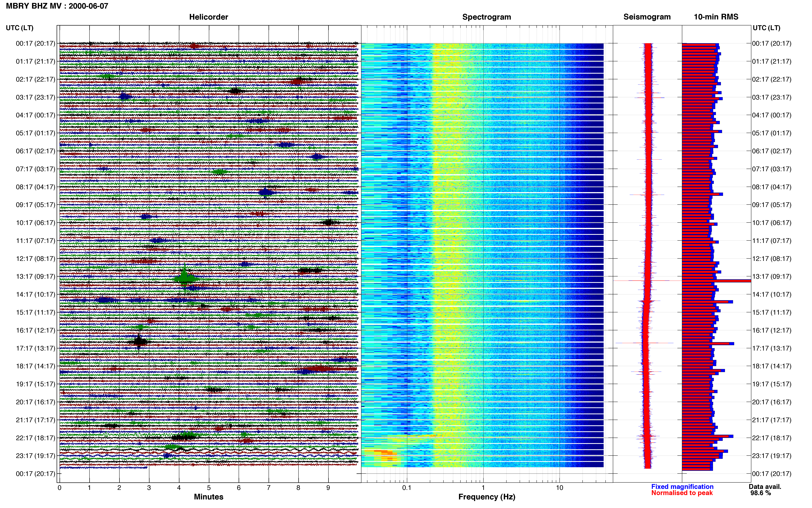Viewport: 812px width, 508px height.
Task: Click the right time label 20:17 (16:17)
Action: tap(772, 402)
